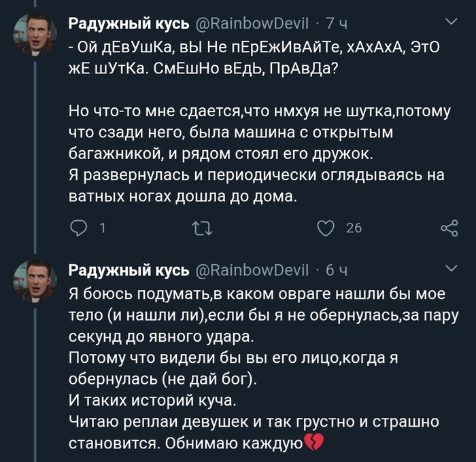The width and height of the screenshot is (476, 462).
Task: Open the avatar on the 6 ч tweet
Action: (35, 280)
